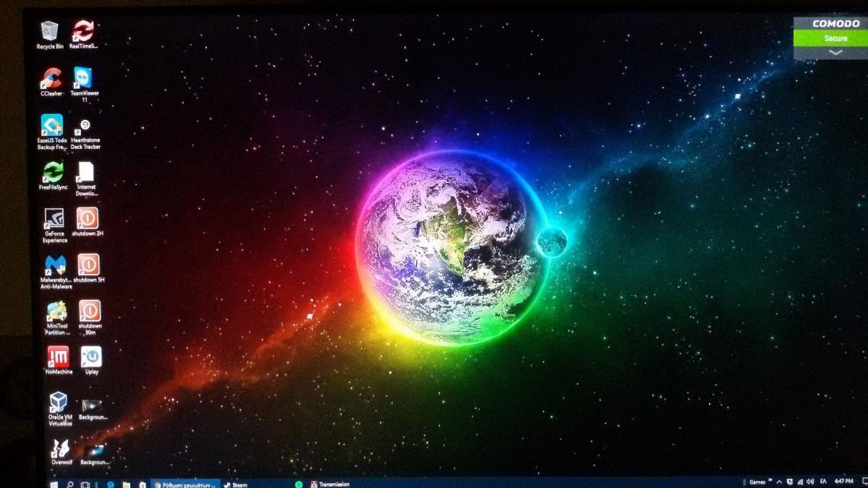Select the Background image file beside VirtualBox
The height and width of the screenshot is (488, 868).
point(93,408)
